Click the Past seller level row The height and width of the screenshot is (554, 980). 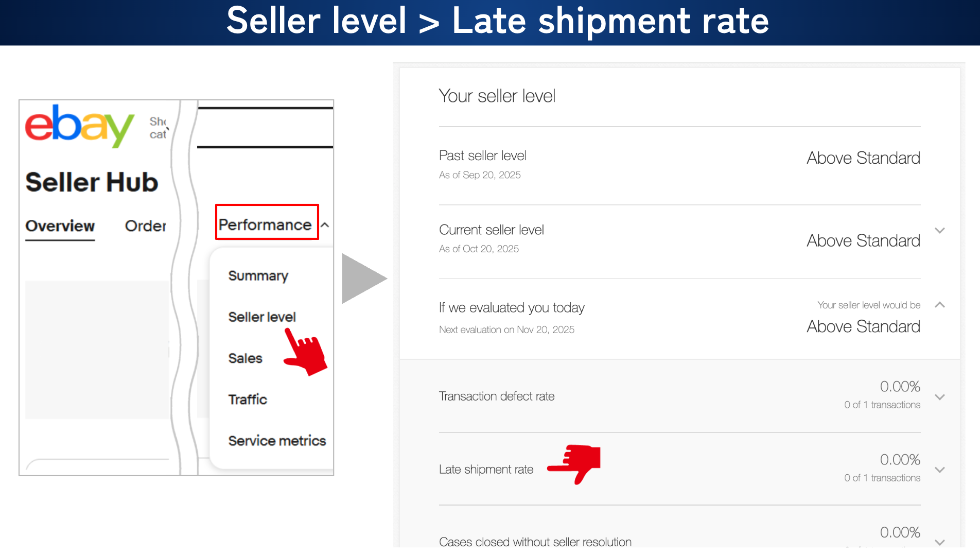[679, 165]
